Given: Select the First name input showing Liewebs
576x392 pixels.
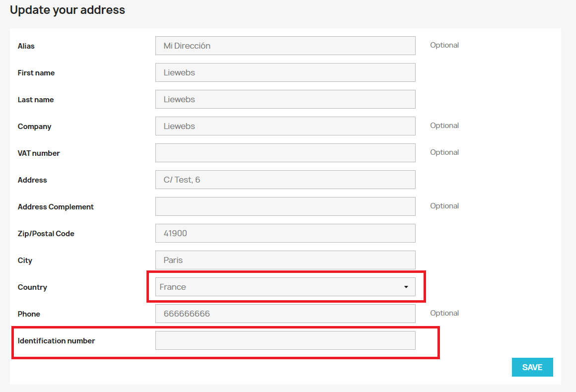Looking at the screenshot, I should (x=286, y=72).
